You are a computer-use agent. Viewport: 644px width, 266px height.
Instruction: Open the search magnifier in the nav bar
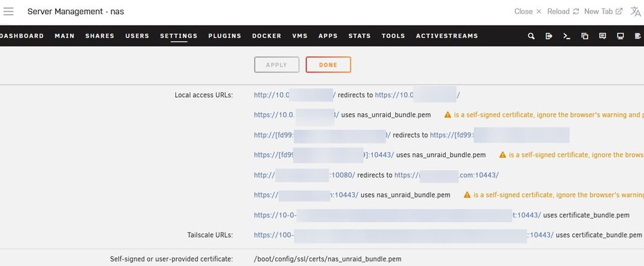tap(531, 36)
